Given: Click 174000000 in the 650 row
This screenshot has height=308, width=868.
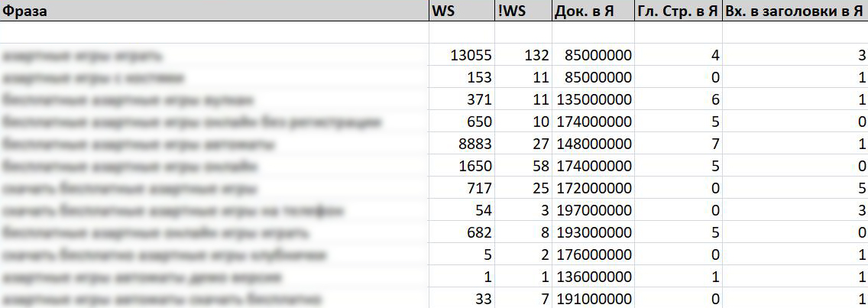Looking at the screenshot, I should click(x=593, y=122).
